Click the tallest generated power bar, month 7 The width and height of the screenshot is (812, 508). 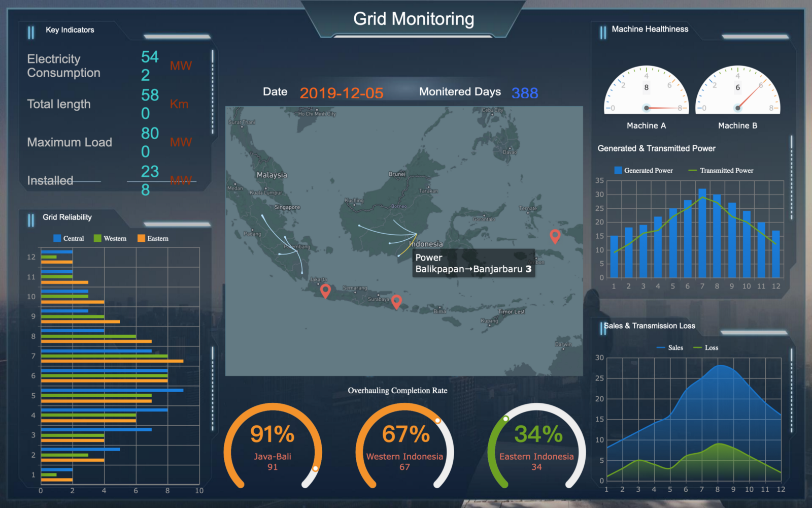pos(702,233)
